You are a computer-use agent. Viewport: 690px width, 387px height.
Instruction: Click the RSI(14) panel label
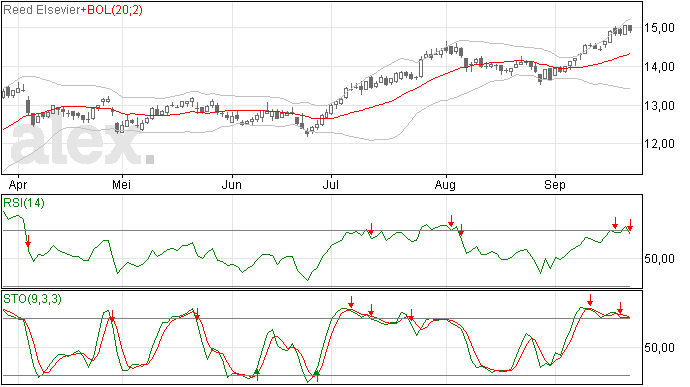(24, 203)
